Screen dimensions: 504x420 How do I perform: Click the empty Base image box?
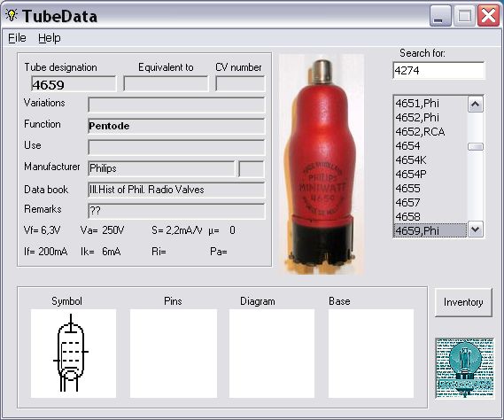point(371,354)
